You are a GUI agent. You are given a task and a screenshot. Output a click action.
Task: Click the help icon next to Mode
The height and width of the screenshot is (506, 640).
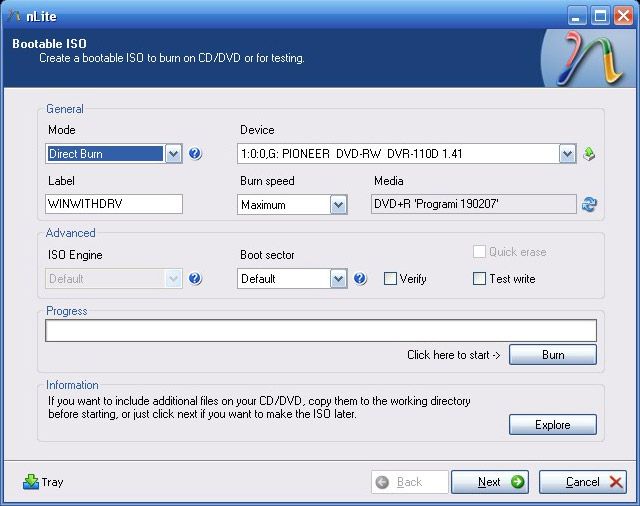pos(195,154)
